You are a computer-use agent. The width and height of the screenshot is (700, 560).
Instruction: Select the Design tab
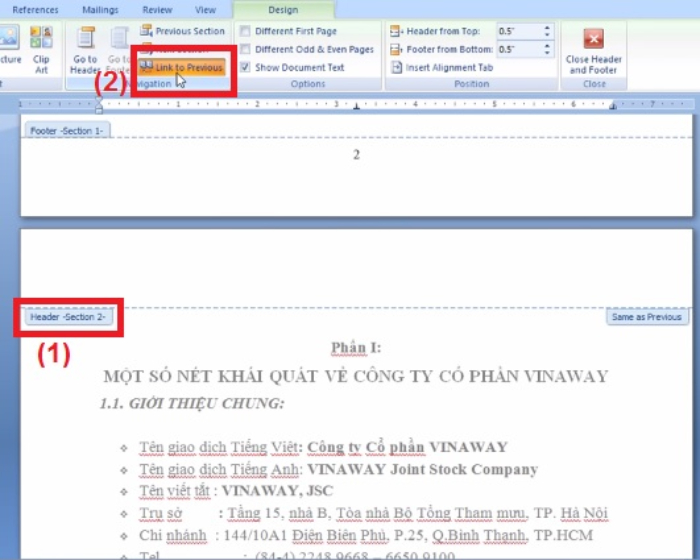283,9
